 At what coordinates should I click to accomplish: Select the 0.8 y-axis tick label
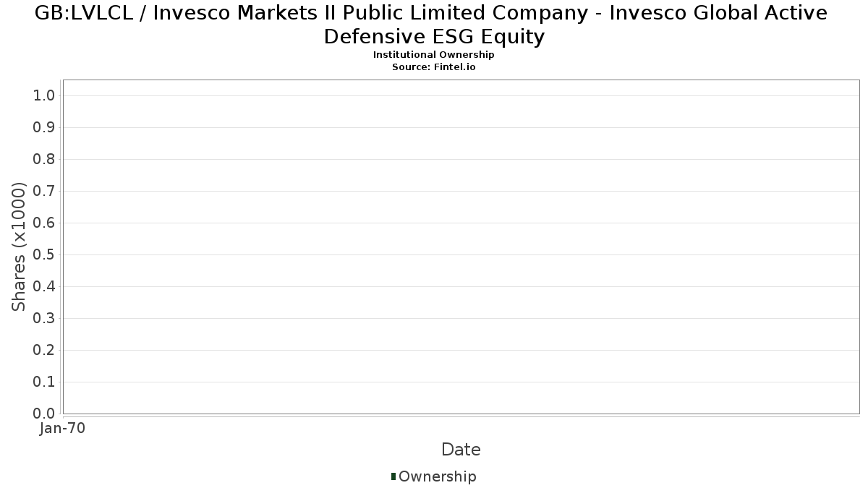[x=44, y=160]
